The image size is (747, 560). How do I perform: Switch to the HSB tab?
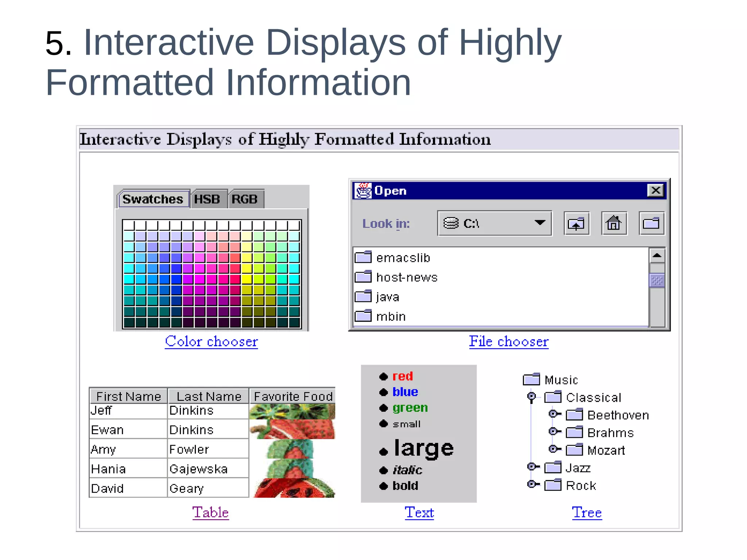(x=207, y=199)
